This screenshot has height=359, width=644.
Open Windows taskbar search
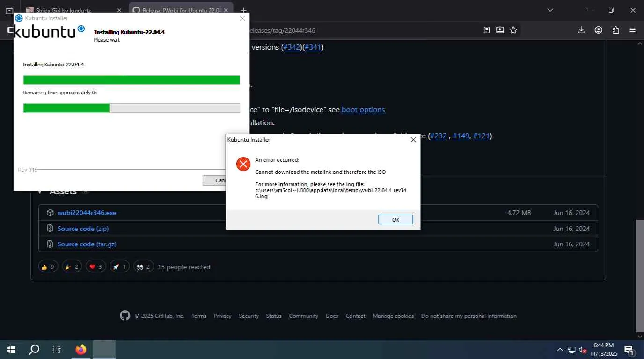pos(34,350)
